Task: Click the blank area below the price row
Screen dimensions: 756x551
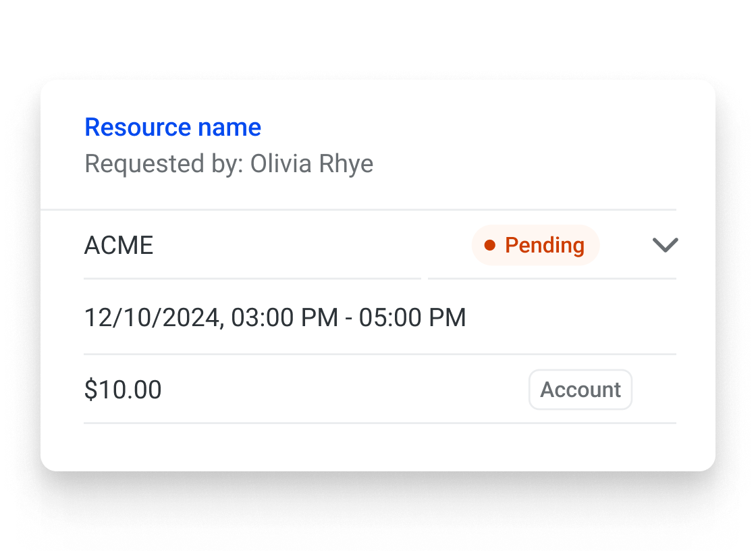Action: (378, 447)
